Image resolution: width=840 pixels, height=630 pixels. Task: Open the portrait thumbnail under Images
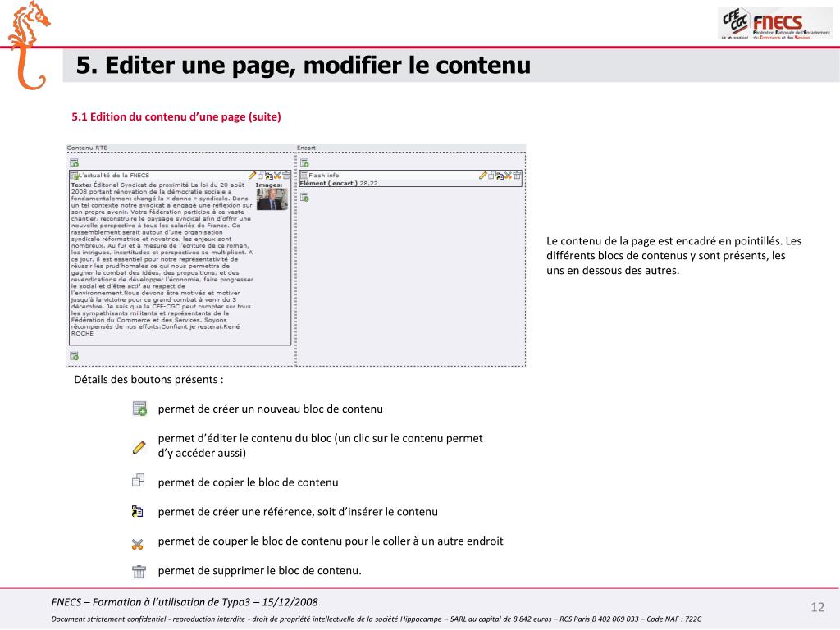272,199
